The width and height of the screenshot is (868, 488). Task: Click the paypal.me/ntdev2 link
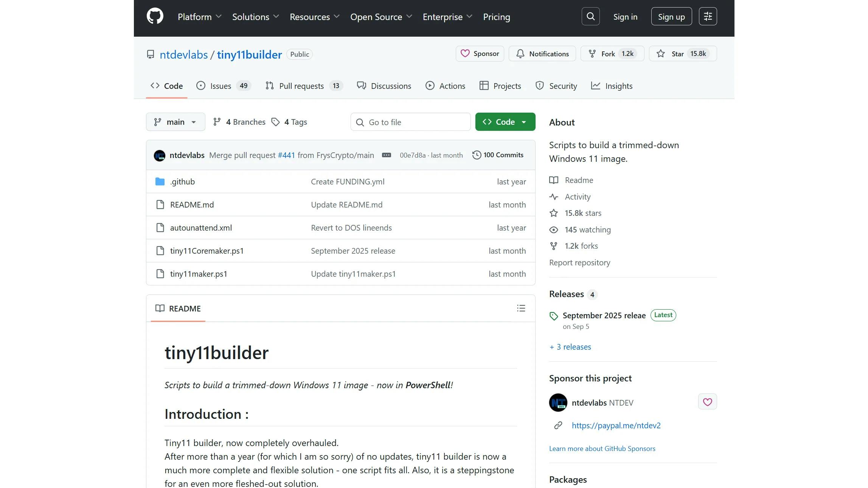tap(616, 426)
